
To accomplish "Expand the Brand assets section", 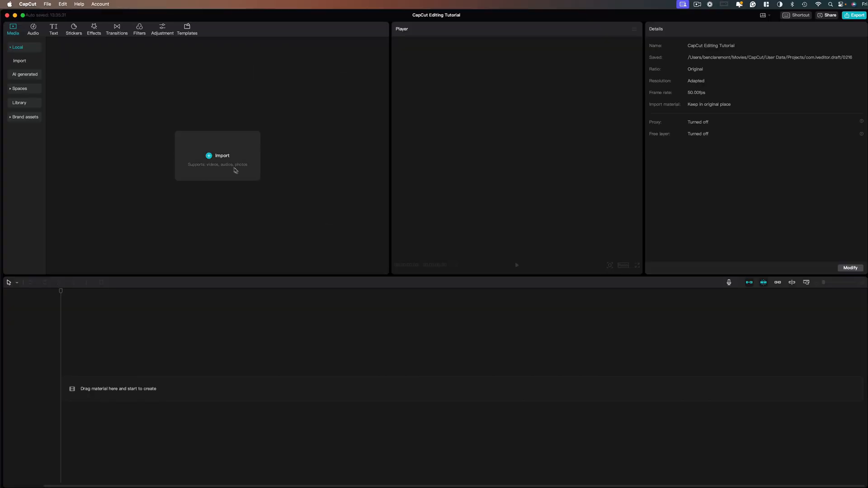I will tap(24, 117).
